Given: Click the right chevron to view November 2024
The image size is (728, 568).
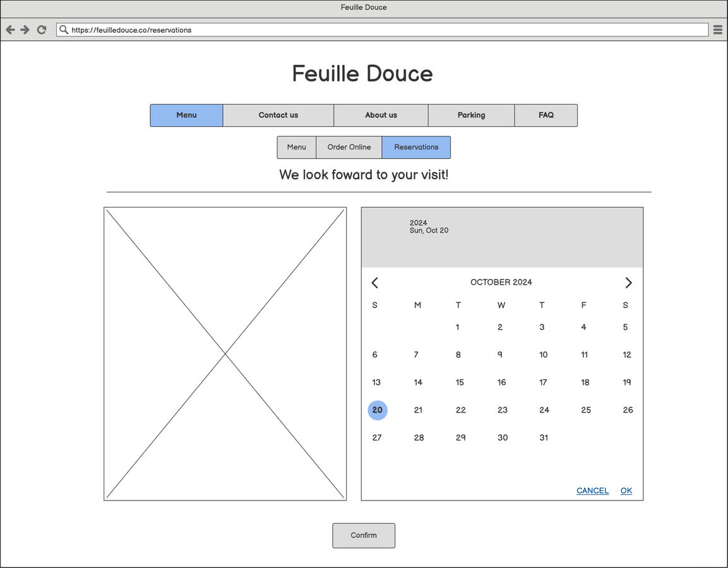Looking at the screenshot, I should (628, 282).
